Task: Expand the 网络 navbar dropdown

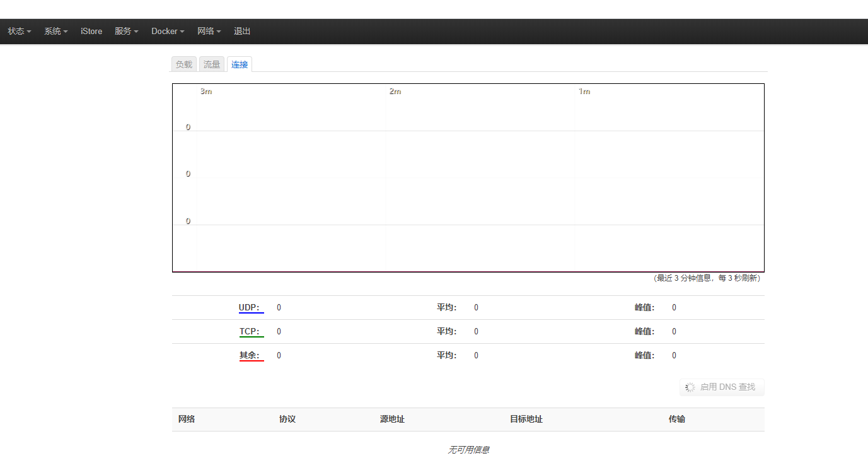Action: (209, 32)
